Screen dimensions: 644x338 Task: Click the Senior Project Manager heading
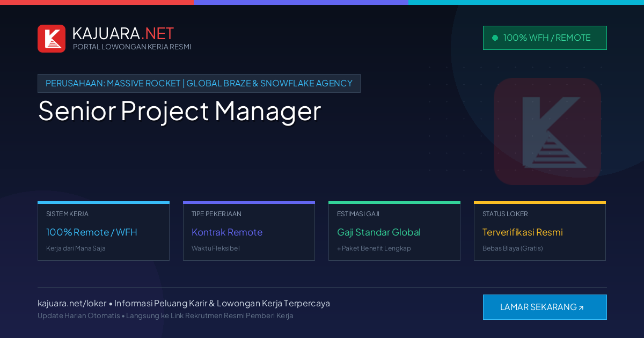click(x=179, y=111)
